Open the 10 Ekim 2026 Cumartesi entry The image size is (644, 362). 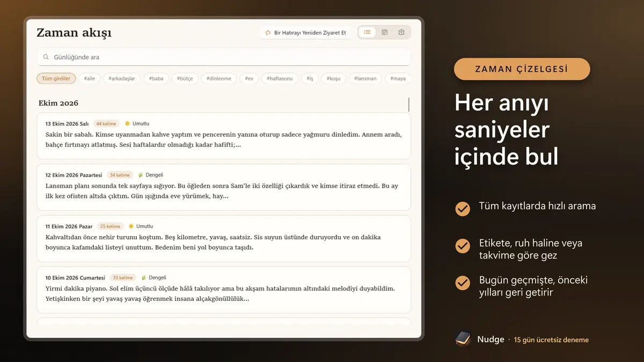click(224, 290)
